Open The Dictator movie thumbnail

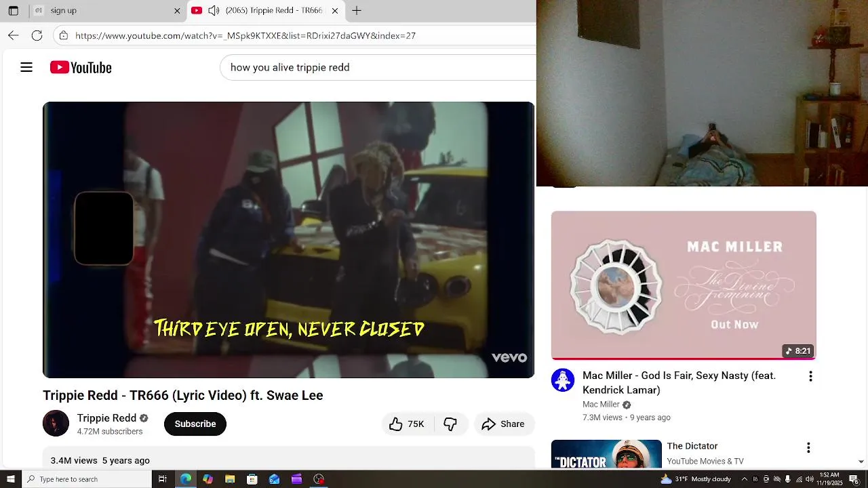[606, 454]
